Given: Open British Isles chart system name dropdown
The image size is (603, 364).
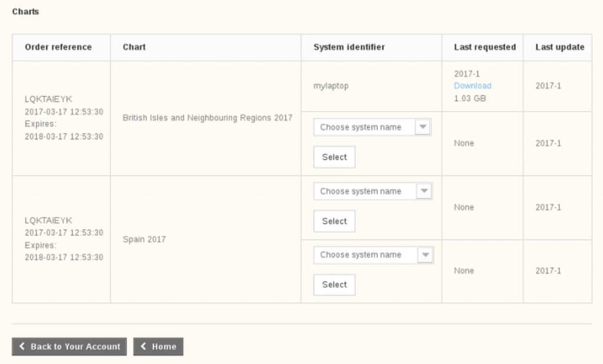Looking at the screenshot, I should tap(372, 127).
